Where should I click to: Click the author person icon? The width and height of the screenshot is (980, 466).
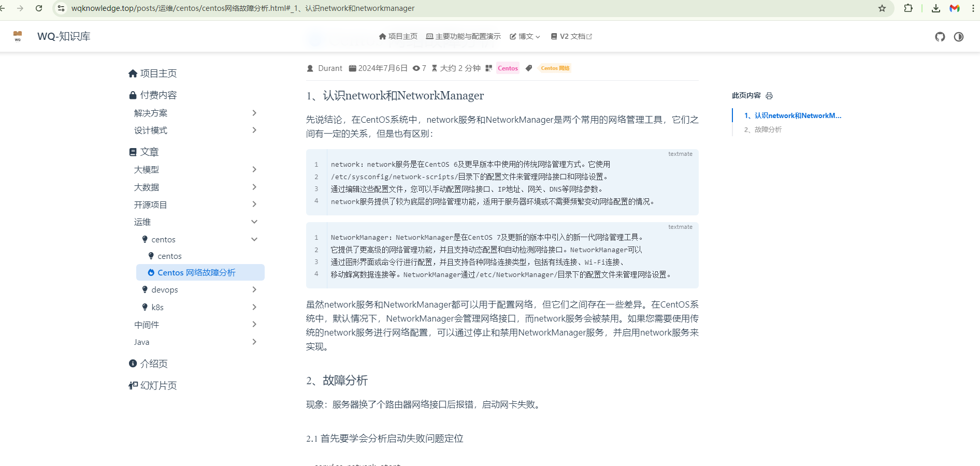[x=310, y=68]
